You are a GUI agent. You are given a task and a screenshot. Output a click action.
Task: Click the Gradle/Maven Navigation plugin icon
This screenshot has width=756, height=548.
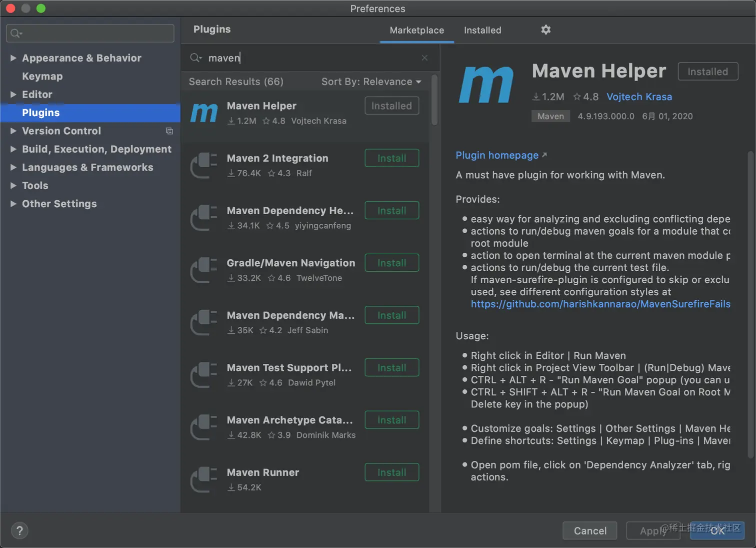pyautogui.click(x=204, y=270)
